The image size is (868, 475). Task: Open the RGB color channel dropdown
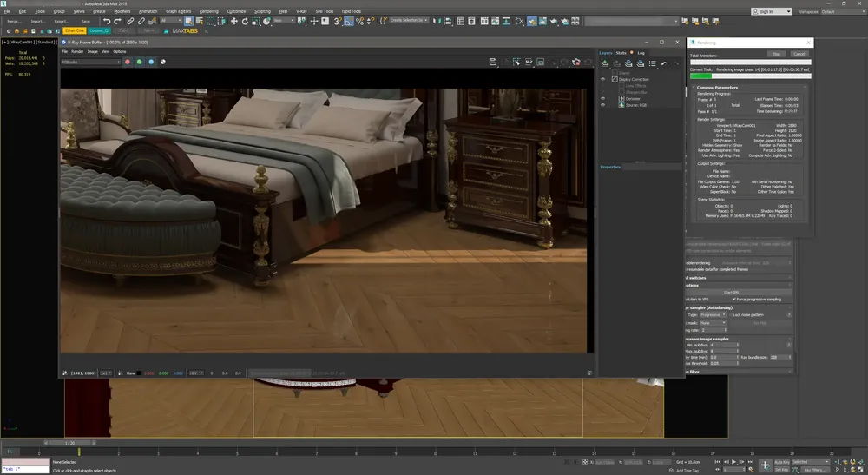pyautogui.click(x=90, y=62)
